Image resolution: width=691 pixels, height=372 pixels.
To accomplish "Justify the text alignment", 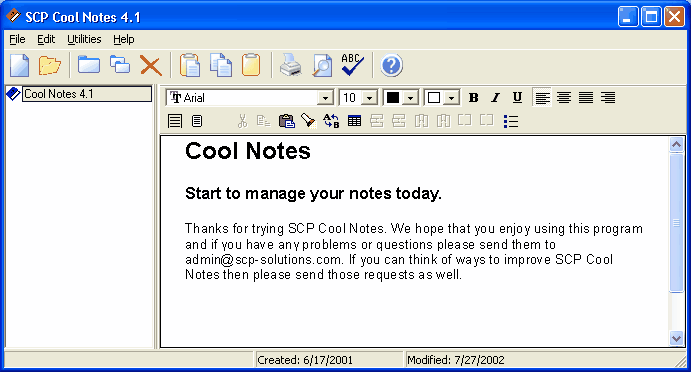I will point(586,97).
